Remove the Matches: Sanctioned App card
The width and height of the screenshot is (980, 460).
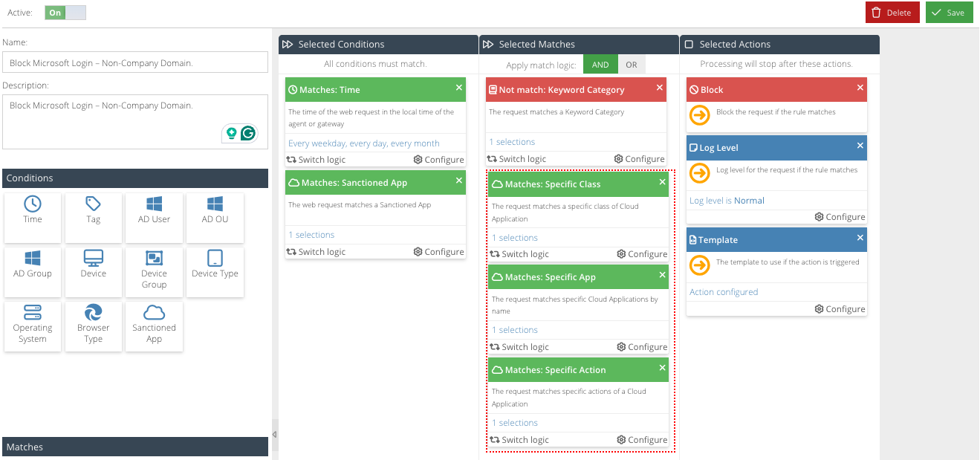coord(458,181)
